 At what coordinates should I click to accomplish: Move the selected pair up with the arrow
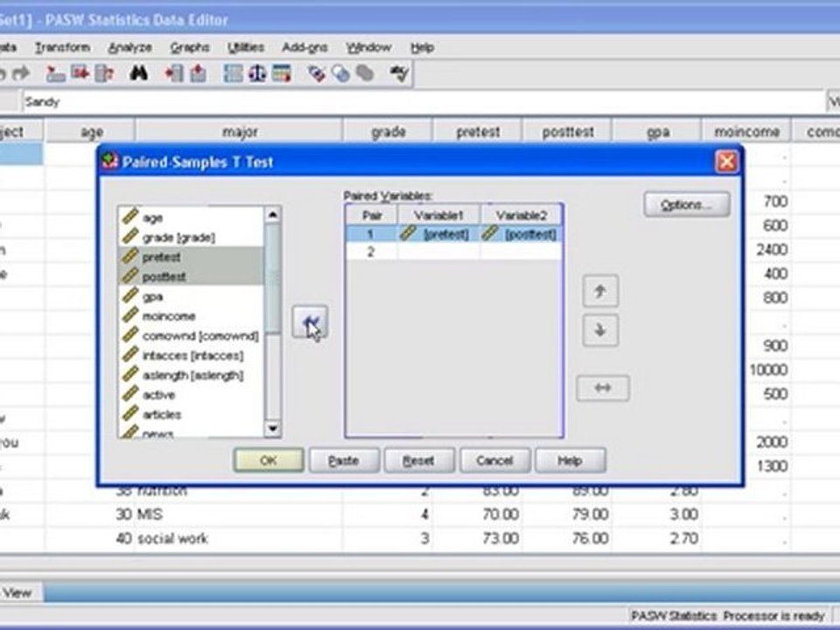[600, 291]
